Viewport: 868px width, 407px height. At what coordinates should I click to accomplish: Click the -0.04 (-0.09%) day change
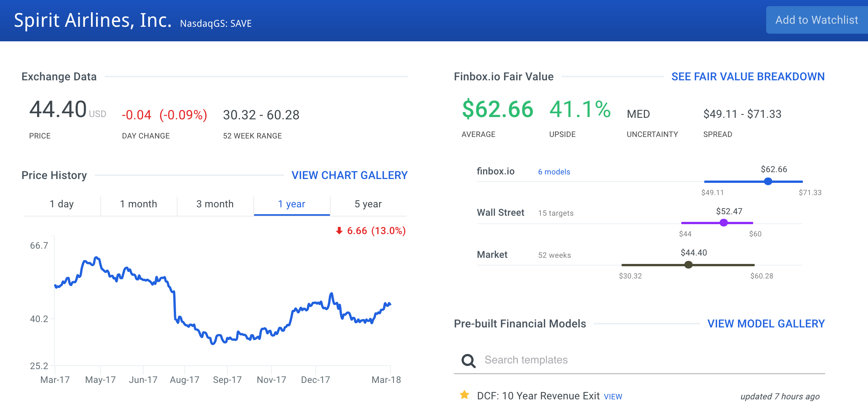coord(165,115)
